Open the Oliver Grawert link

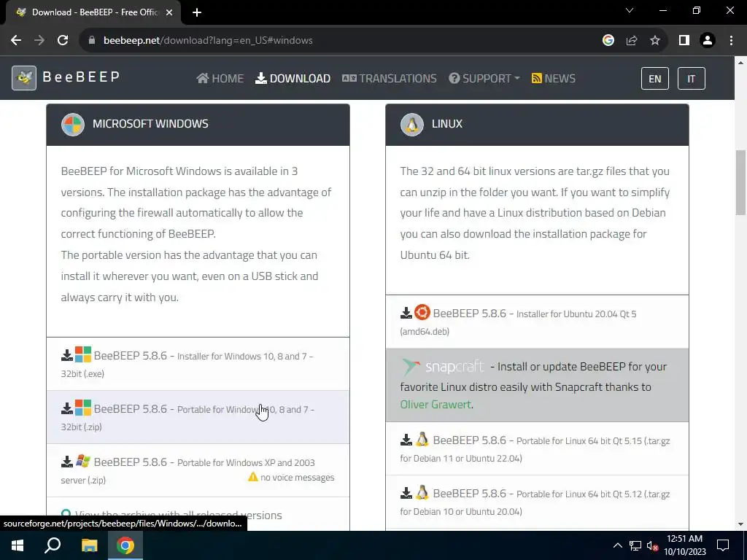(436, 404)
